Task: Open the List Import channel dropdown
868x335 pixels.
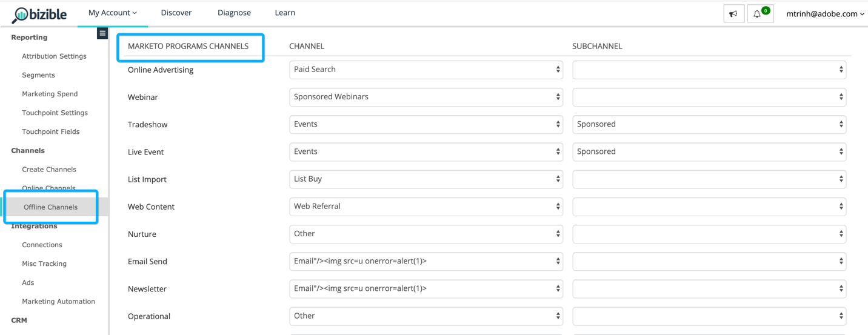Action: tap(426, 179)
